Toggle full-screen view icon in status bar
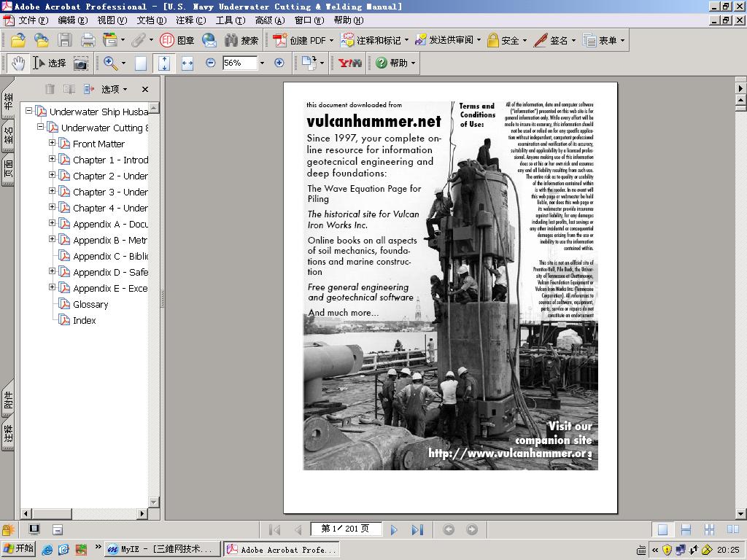Image resolution: width=747 pixels, height=560 pixels. pos(34,529)
